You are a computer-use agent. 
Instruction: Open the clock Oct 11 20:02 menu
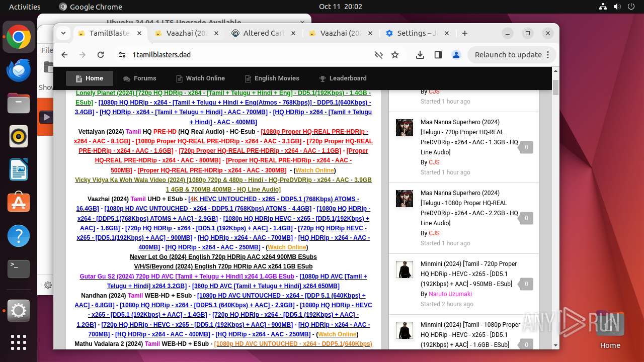341,7
